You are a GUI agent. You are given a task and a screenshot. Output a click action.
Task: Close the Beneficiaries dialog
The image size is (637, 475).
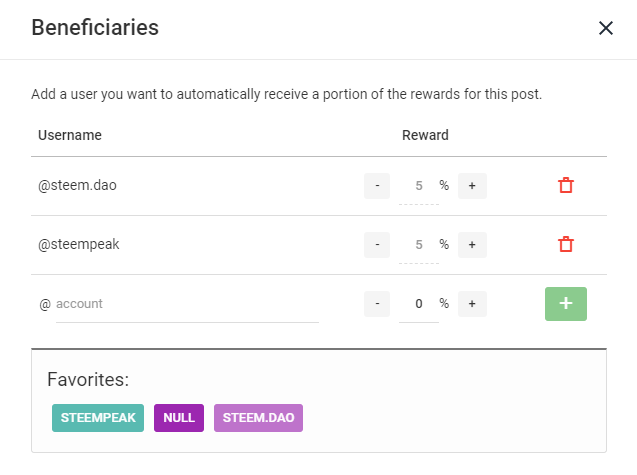click(x=605, y=28)
